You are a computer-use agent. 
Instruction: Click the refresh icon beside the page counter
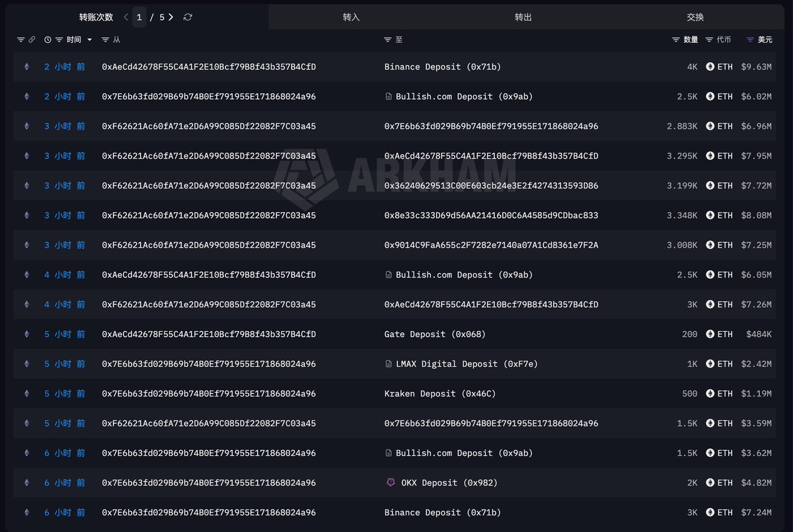188,17
